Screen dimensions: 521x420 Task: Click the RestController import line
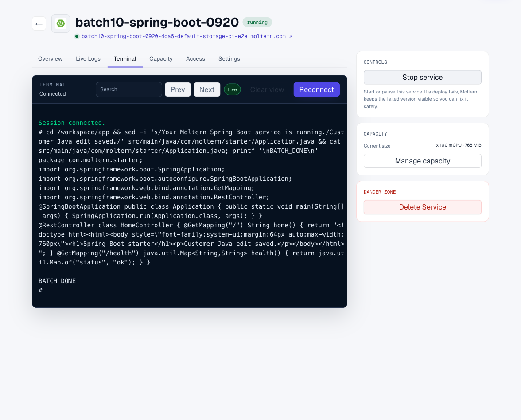154,197
